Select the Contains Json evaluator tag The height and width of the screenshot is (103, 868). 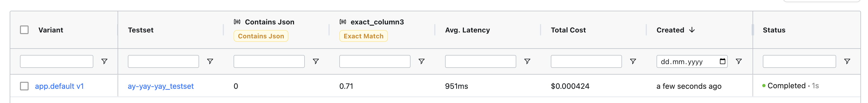coord(261,36)
